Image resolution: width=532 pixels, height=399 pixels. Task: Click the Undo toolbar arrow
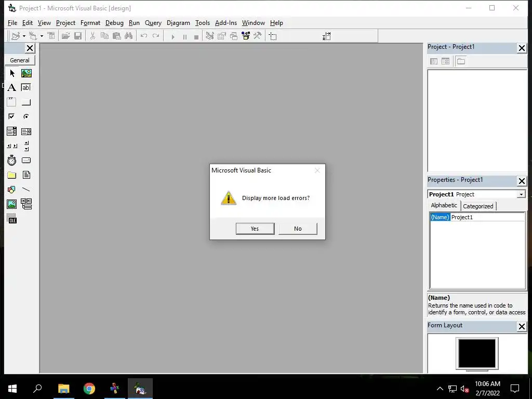click(x=144, y=36)
